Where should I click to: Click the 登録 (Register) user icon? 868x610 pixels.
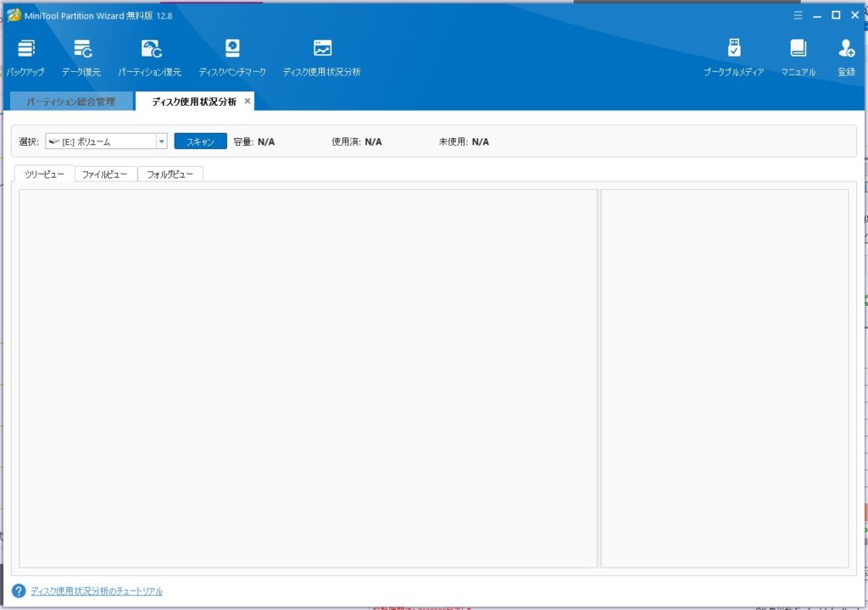click(846, 49)
